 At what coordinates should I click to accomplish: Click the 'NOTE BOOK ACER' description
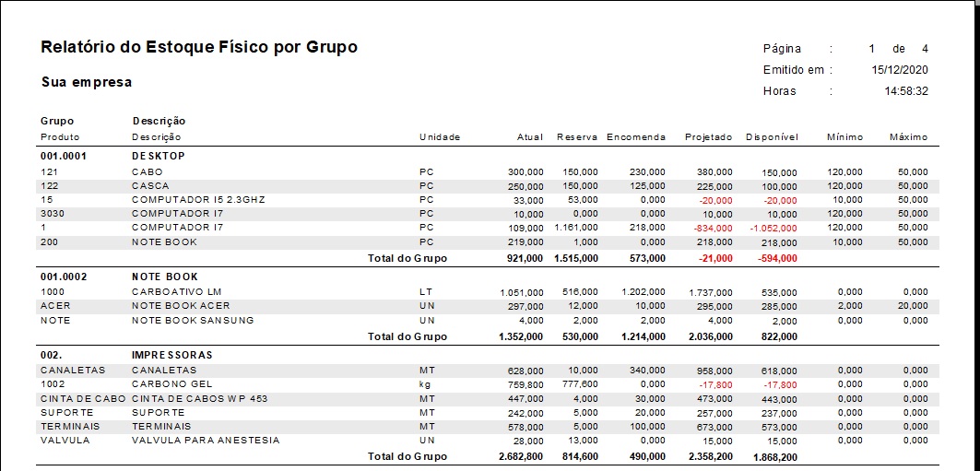tap(181, 306)
